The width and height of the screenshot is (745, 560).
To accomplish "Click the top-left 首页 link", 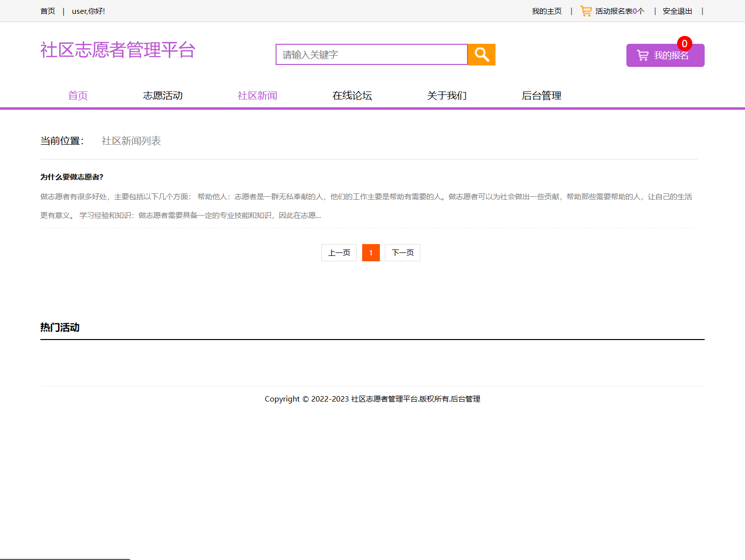I will pyautogui.click(x=48, y=11).
